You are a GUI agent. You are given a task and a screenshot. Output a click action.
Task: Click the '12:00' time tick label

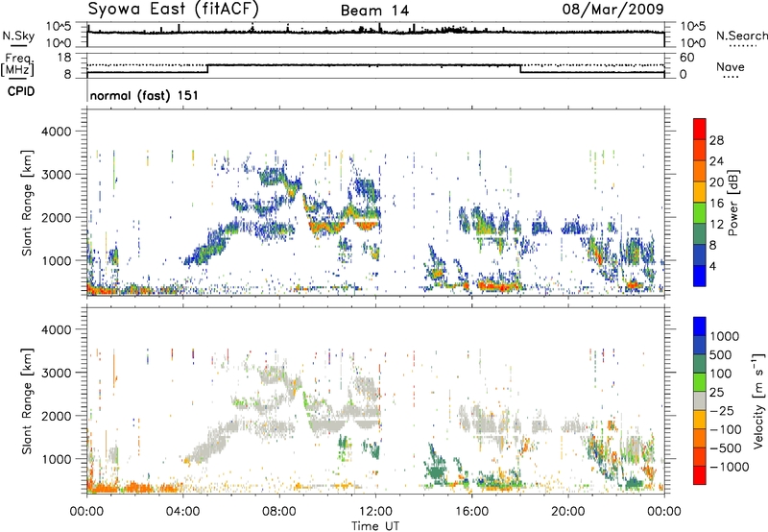(x=375, y=512)
